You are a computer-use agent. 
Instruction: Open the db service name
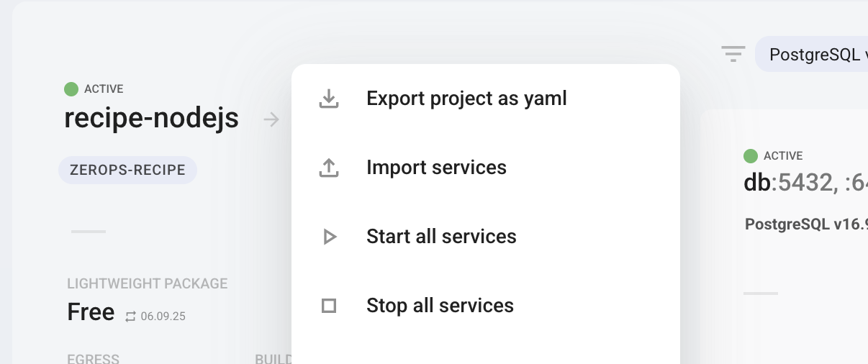point(756,183)
